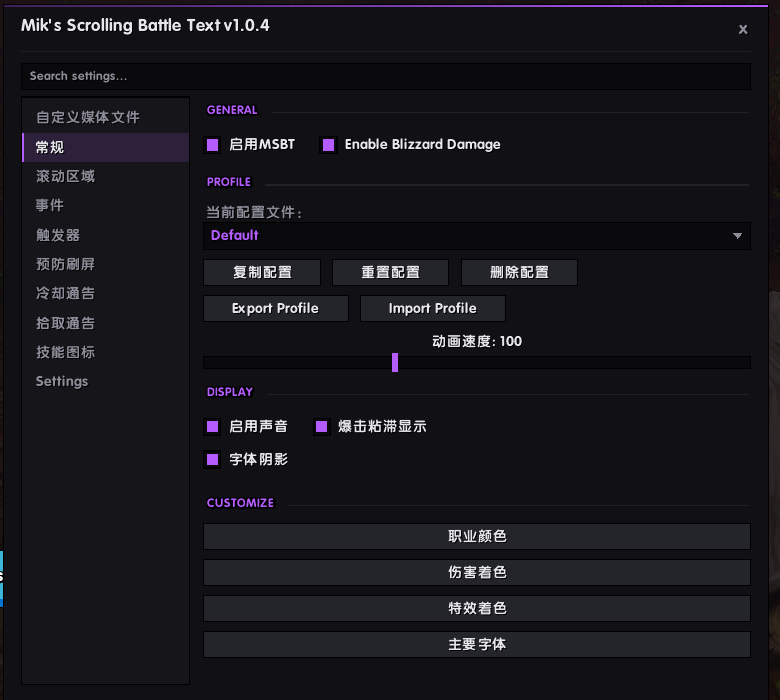Toggle the 启用声音 checkbox

click(x=212, y=426)
